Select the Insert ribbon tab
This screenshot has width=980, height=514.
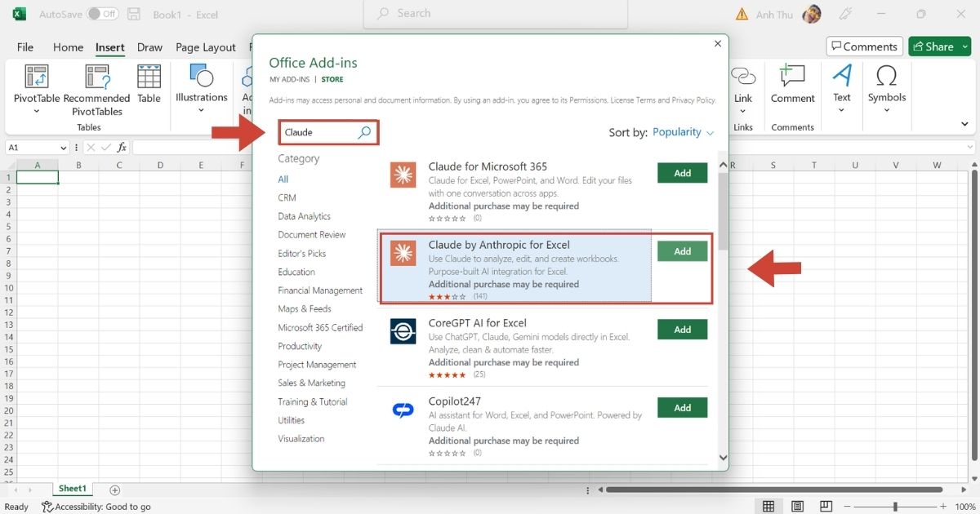click(109, 47)
